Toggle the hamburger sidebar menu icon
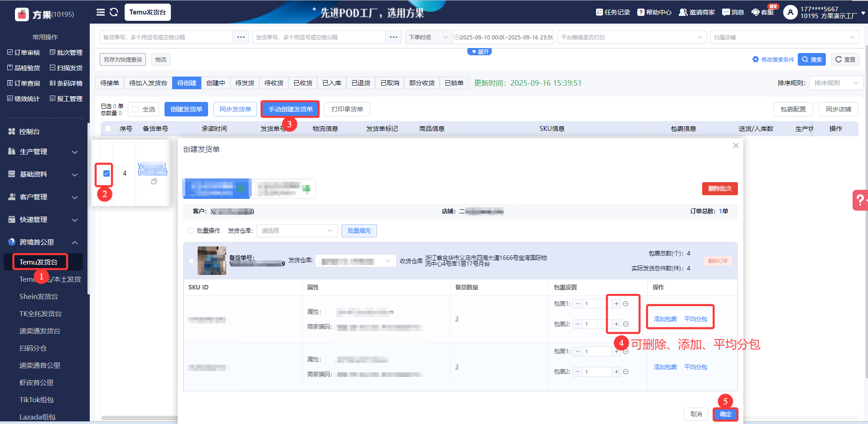The height and width of the screenshot is (424, 868). point(101,12)
